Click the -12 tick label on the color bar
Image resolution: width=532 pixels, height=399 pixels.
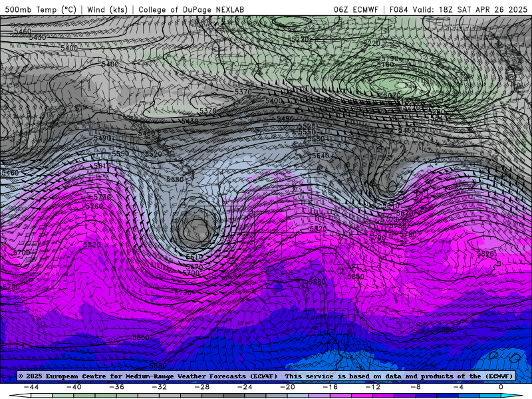(373, 387)
